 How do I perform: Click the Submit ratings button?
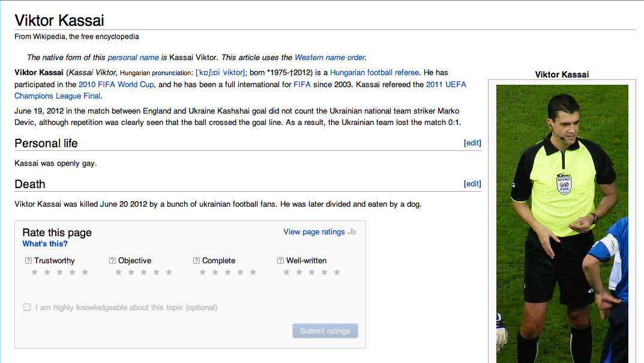[x=325, y=331]
